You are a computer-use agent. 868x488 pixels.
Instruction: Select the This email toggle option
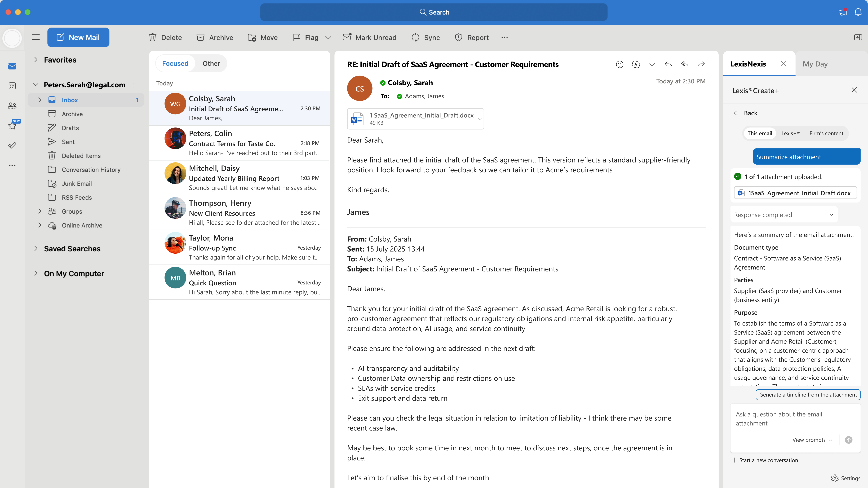(x=760, y=133)
